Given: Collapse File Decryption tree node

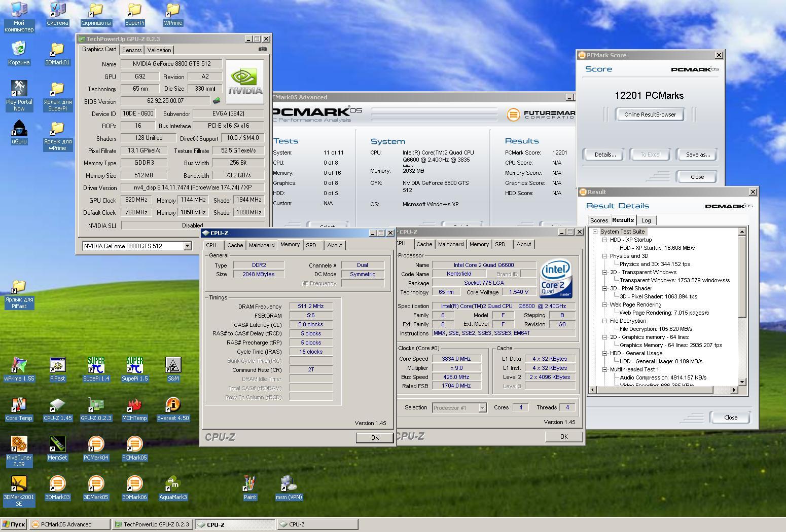Looking at the screenshot, I should click(x=604, y=321).
